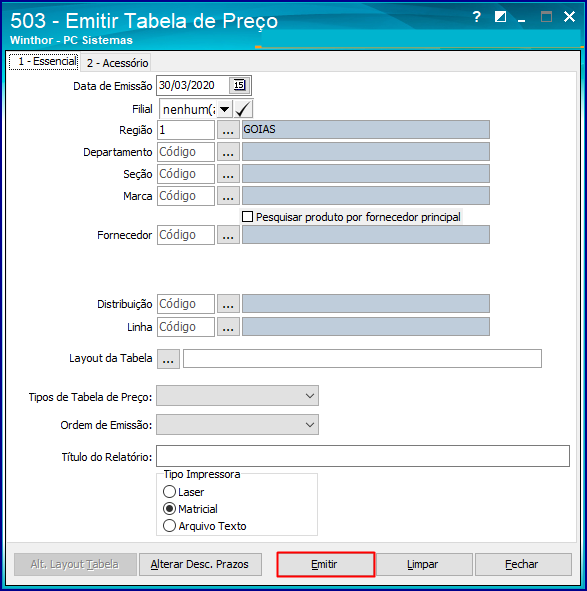Open the Marca lookup ellipsis button
The image size is (587, 591).
228,196
